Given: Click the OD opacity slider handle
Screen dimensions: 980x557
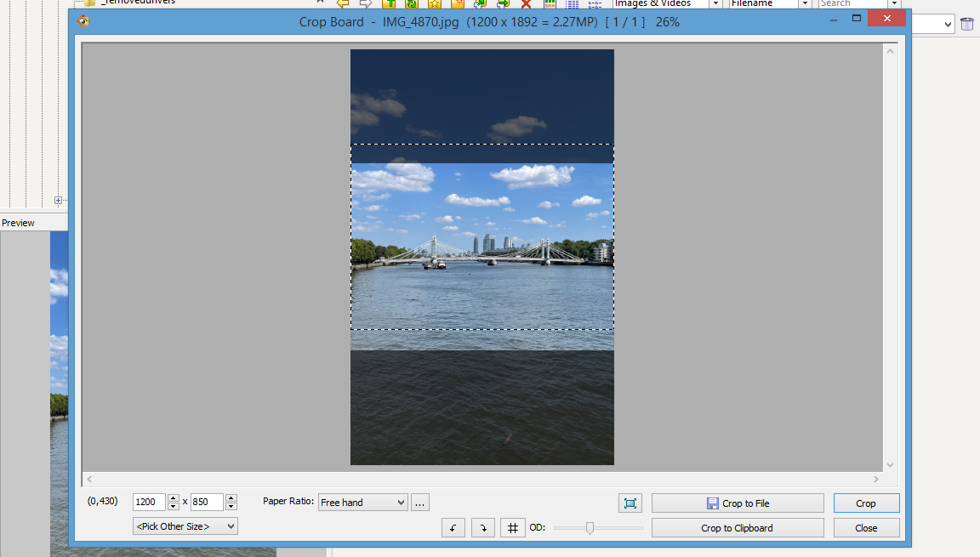Looking at the screenshot, I should 590,528.
